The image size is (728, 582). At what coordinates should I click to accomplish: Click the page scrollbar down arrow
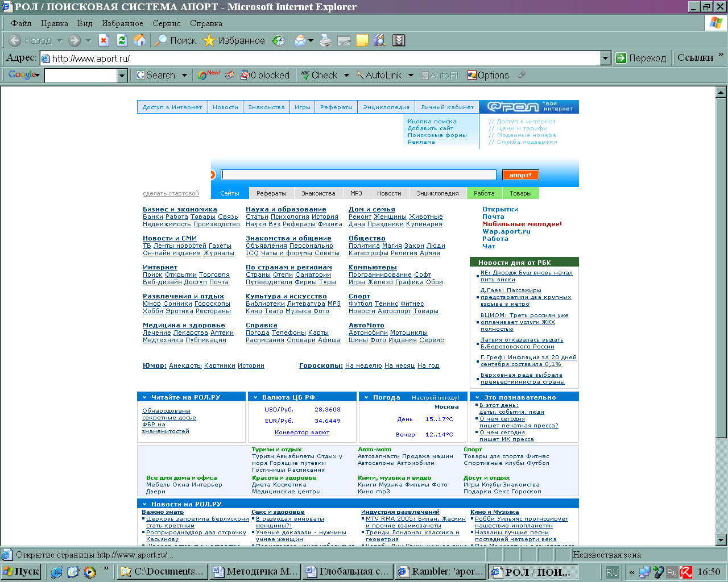click(721, 539)
